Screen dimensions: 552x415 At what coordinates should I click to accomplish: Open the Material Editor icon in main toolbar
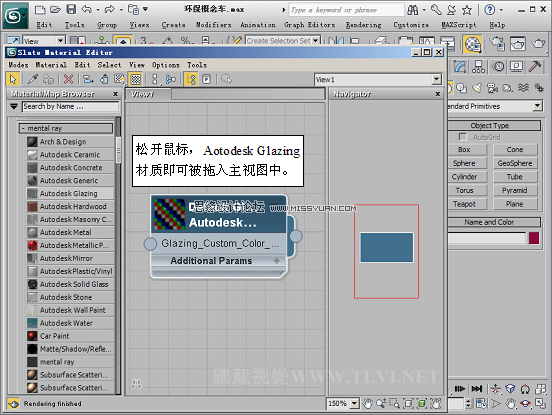coord(472,44)
